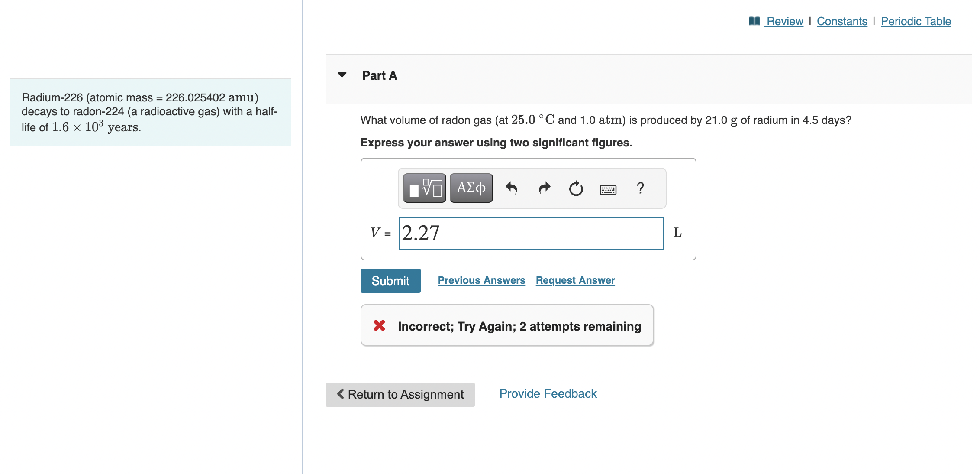Request the correct Answer
The width and height of the screenshot is (980, 474).
coord(574,280)
